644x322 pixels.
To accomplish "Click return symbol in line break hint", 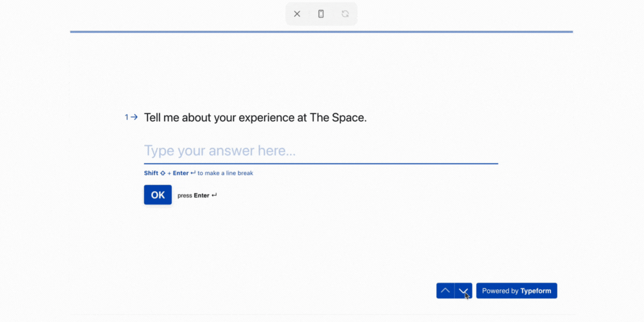I will 193,173.
